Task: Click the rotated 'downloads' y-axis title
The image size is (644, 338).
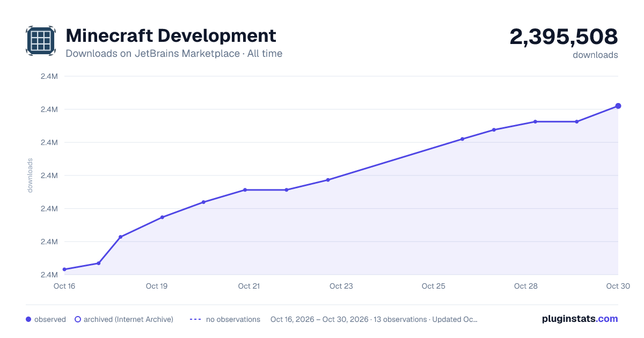Action: [x=30, y=175]
